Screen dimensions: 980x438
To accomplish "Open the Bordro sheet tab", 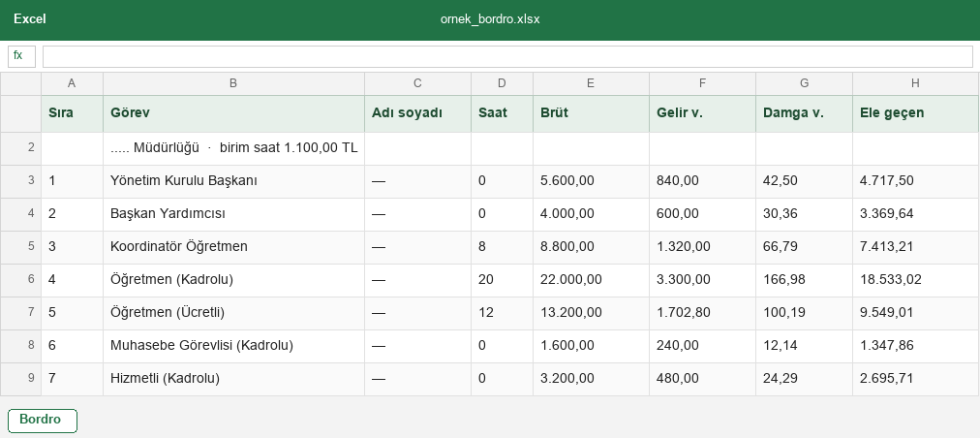I will (x=43, y=422).
